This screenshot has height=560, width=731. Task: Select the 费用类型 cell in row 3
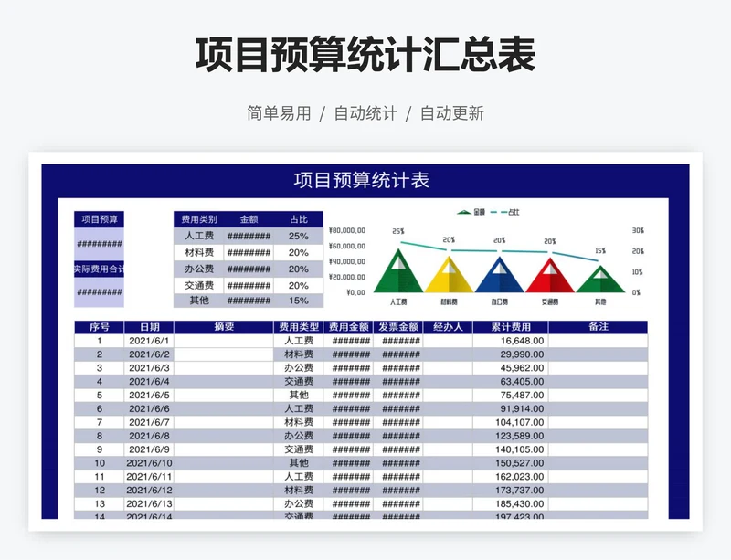tap(299, 368)
